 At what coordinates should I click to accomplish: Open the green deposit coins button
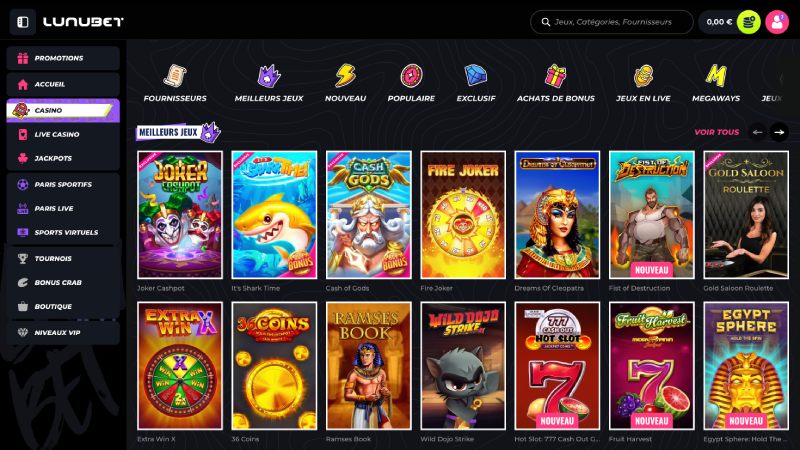point(748,22)
